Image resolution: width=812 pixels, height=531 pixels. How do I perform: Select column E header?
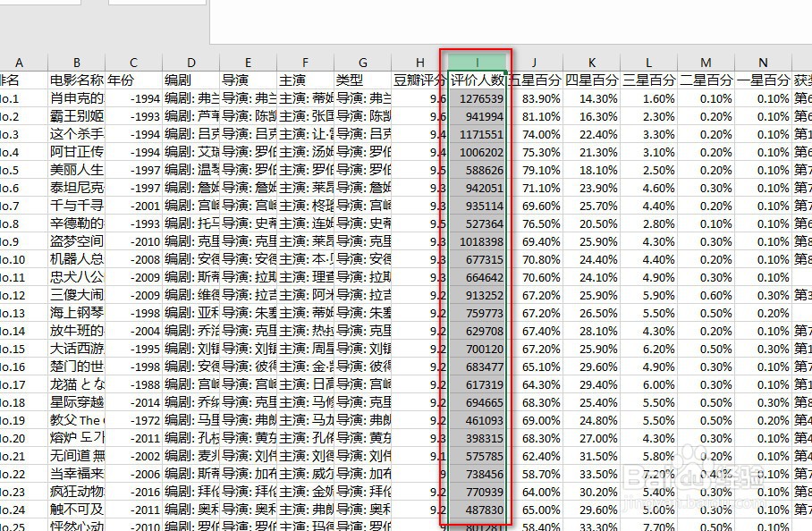click(x=248, y=63)
